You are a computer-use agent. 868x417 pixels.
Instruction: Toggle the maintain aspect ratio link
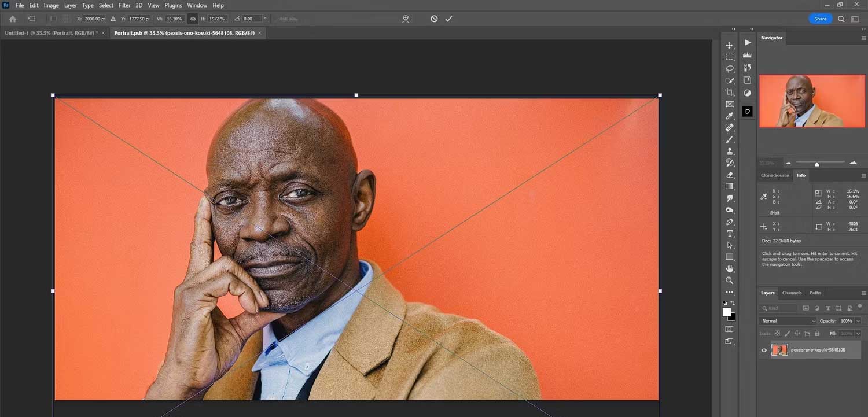tap(193, 19)
